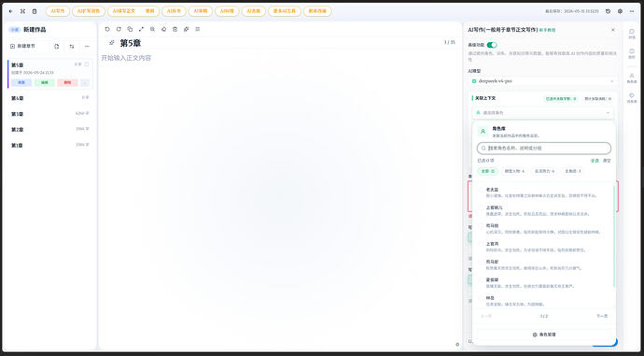Image resolution: width=644 pixels, height=356 pixels.
Task: Click the magic wand icon in editor toolbar
Action: 186,29
